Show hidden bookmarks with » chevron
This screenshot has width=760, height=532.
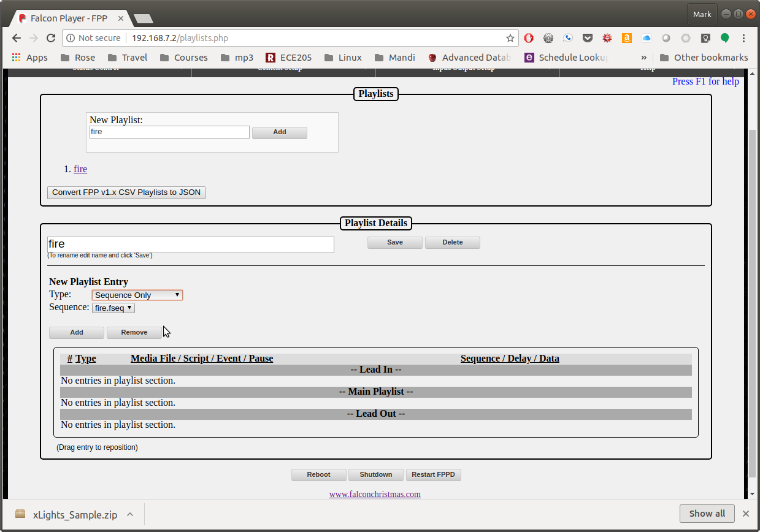pyautogui.click(x=643, y=58)
